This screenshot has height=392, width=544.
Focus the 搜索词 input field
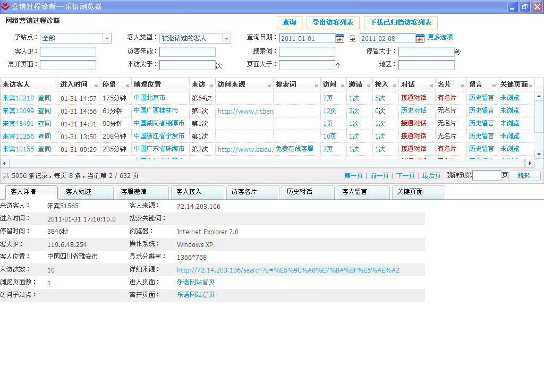pos(307,52)
